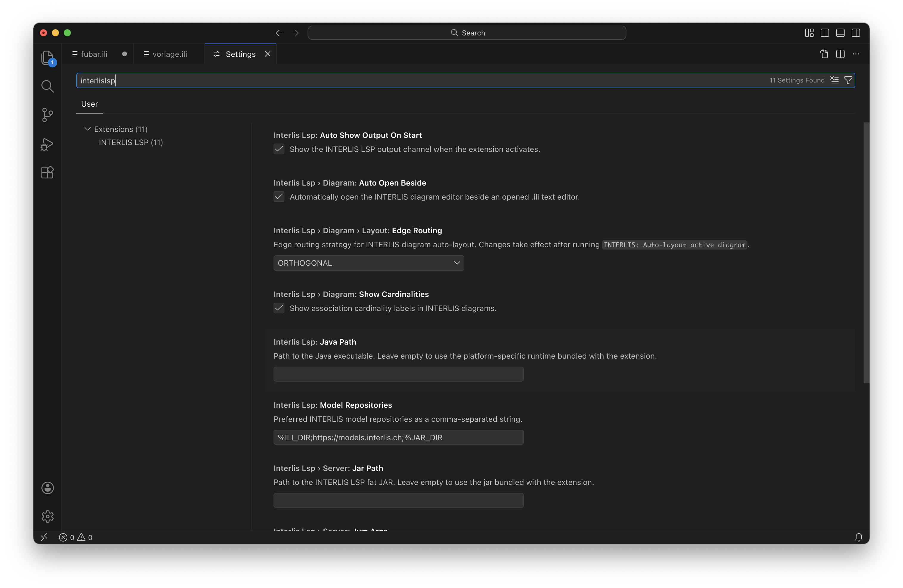Click the Model Repositories text field
Viewport: 903px width, 588px height.
(398, 437)
